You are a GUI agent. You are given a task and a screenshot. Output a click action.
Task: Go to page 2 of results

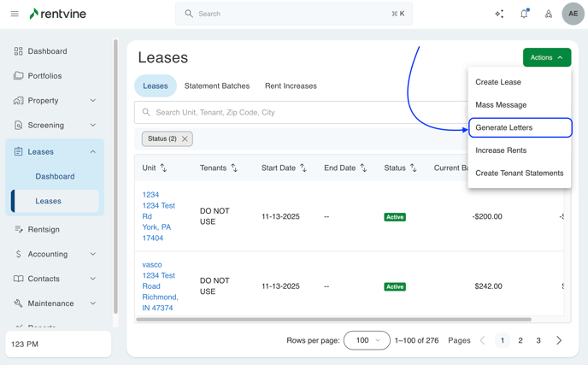[520, 340]
